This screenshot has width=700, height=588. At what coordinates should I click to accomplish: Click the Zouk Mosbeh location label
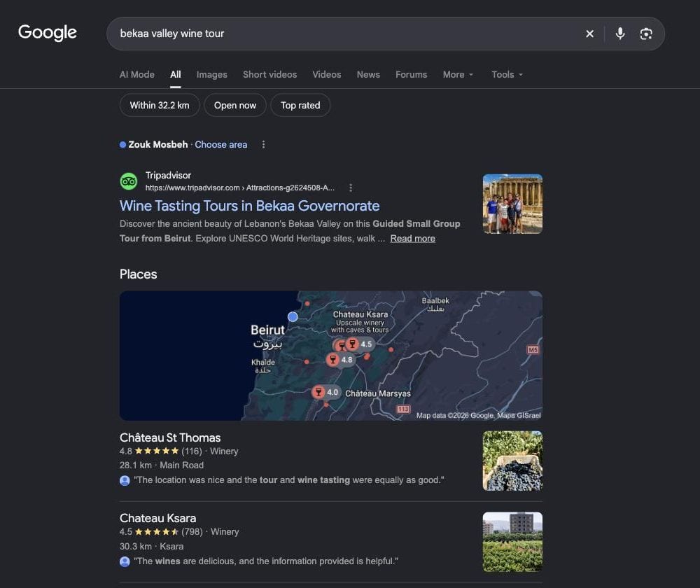[x=158, y=145]
